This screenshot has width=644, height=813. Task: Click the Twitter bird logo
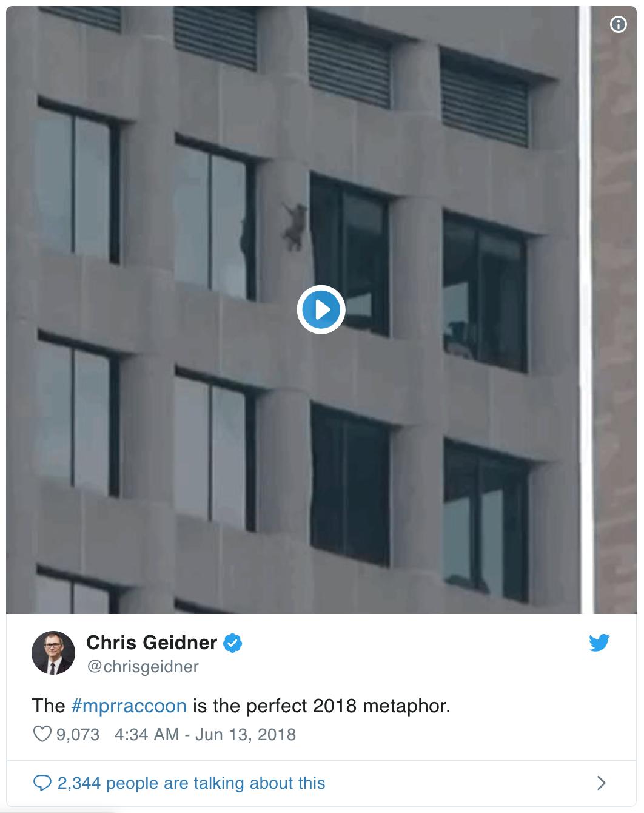tap(599, 643)
